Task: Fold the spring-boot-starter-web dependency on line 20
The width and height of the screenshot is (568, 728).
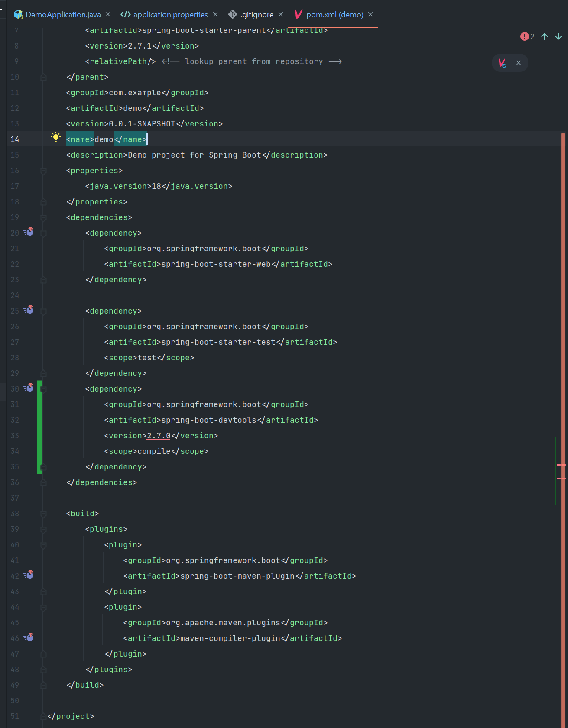Action: [x=43, y=233]
